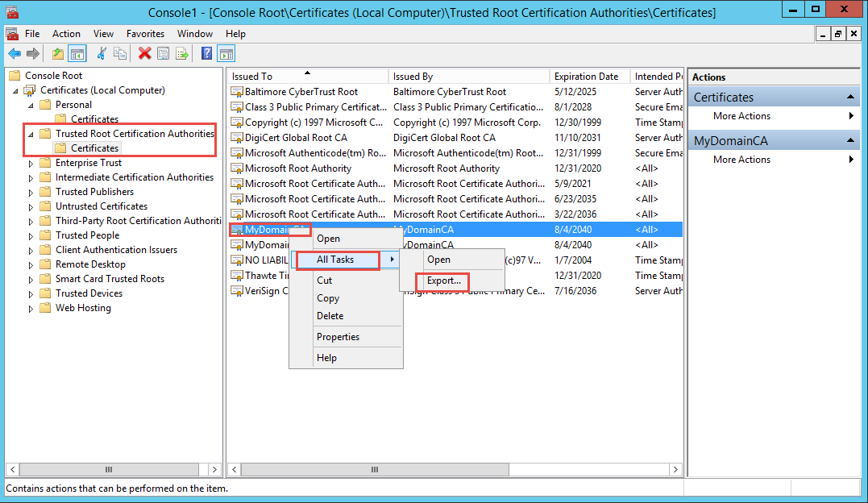Click the MMC toolbox icon in the title bar
The width and height of the screenshot is (868, 503).
point(11,11)
